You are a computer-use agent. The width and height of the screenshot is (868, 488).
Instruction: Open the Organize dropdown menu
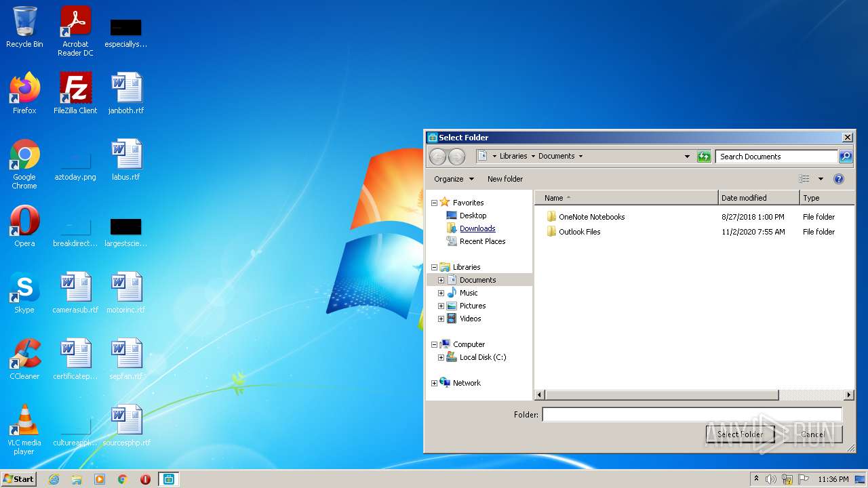pyautogui.click(x=454, y=179)
